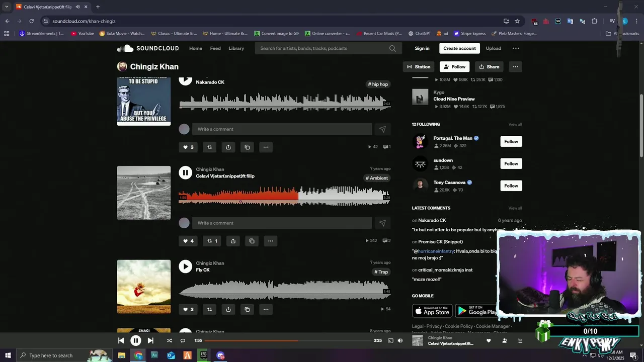Click the Sign in link
Viewport: 644px width, 362px height.
point(422,48)
